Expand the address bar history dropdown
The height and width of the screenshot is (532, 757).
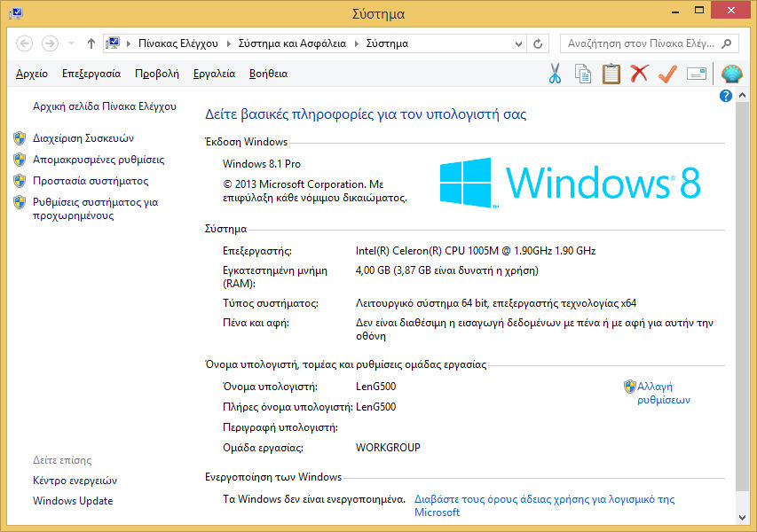click(518, 44)
